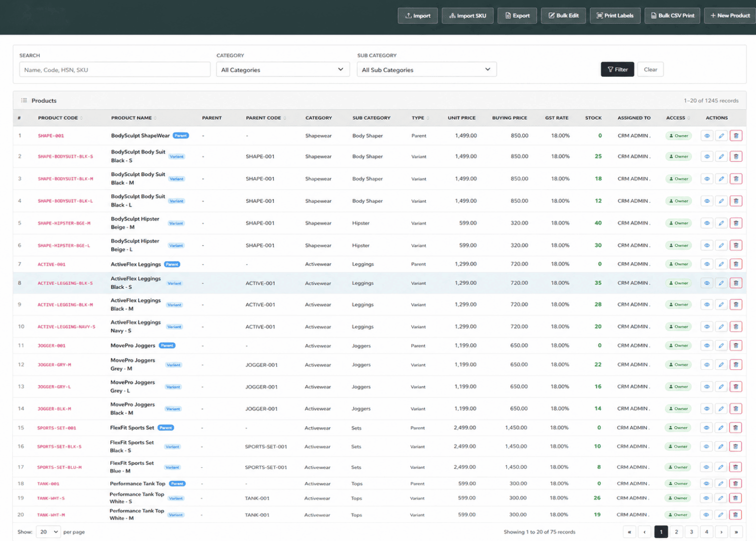Go to page 2

pyautogui.click(x=676, y=532)
